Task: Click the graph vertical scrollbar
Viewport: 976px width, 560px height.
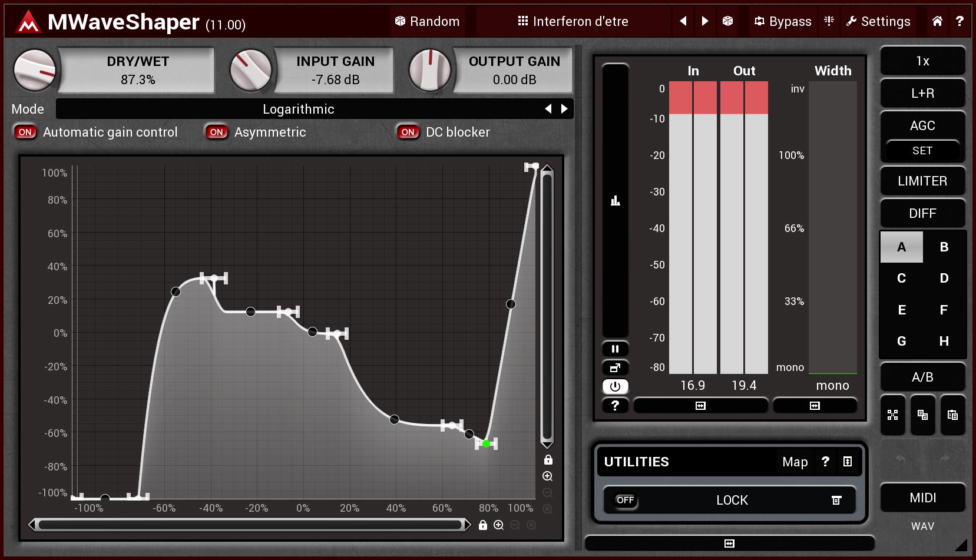Action: tap(547, 306)
